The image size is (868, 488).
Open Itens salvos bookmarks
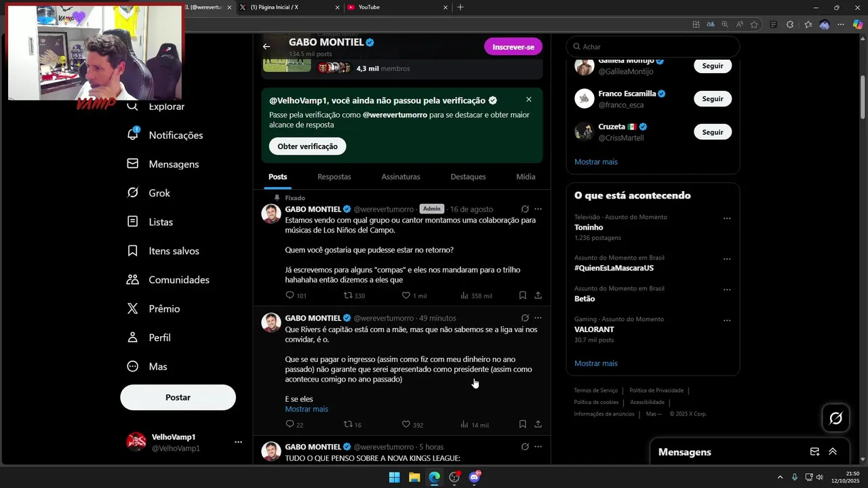point(163,251)
